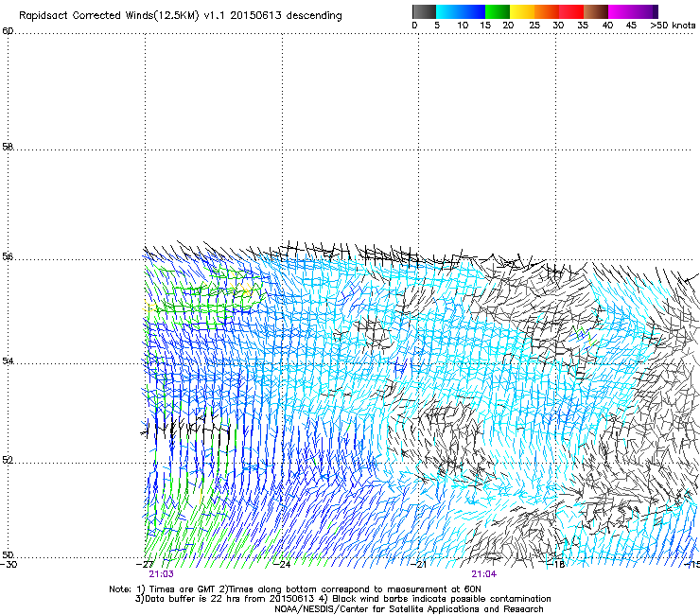The image size is (700, 615).
Task: Click the NOAA/NESDIS credit line
Action: [409, 609]
